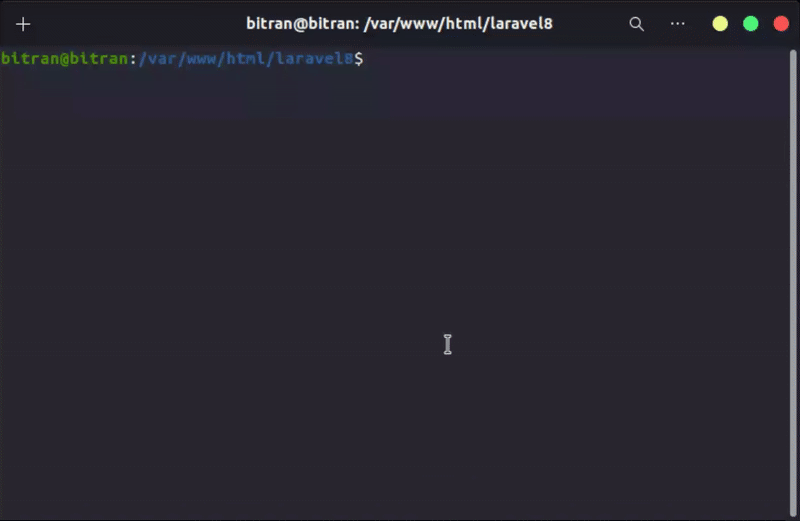Click the vertical scrollbar on the right edge
The height and width of the screenshot is (521, 800).
point(793,283)
